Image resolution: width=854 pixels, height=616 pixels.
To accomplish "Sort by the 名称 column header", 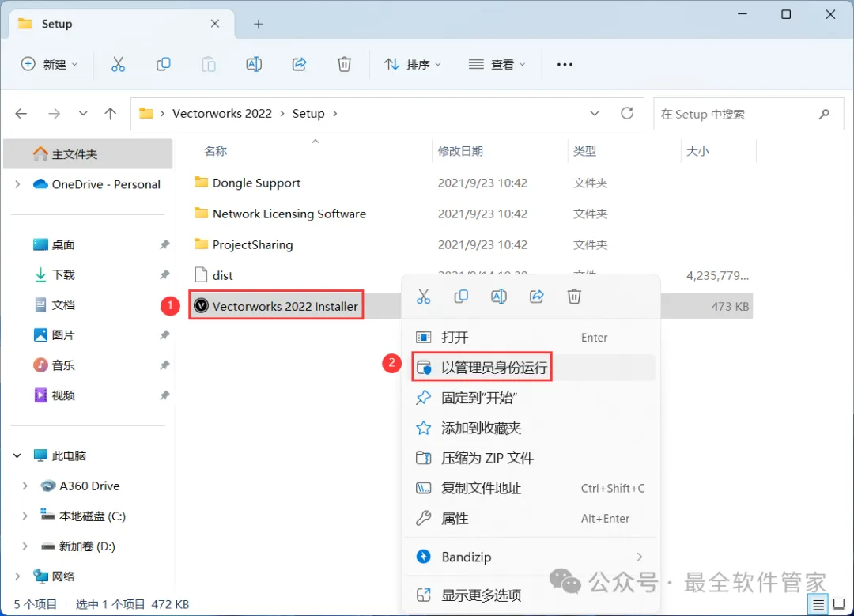I will (215, 151).
